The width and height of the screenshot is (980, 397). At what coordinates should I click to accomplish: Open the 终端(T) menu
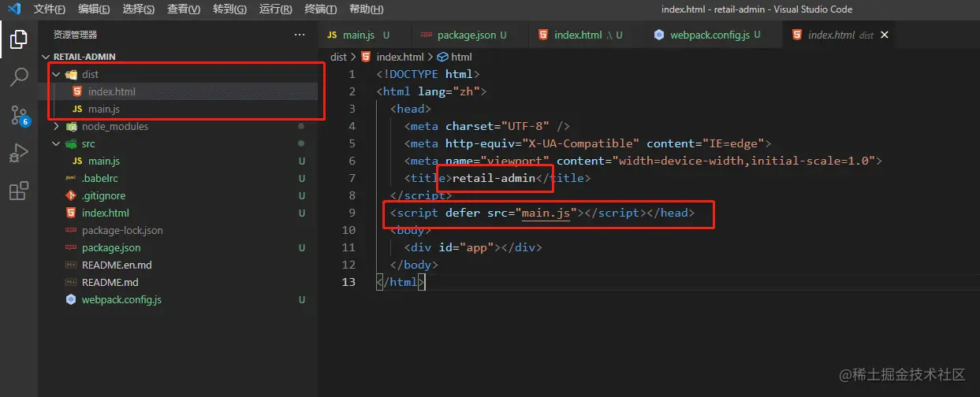tap(320, 9)
